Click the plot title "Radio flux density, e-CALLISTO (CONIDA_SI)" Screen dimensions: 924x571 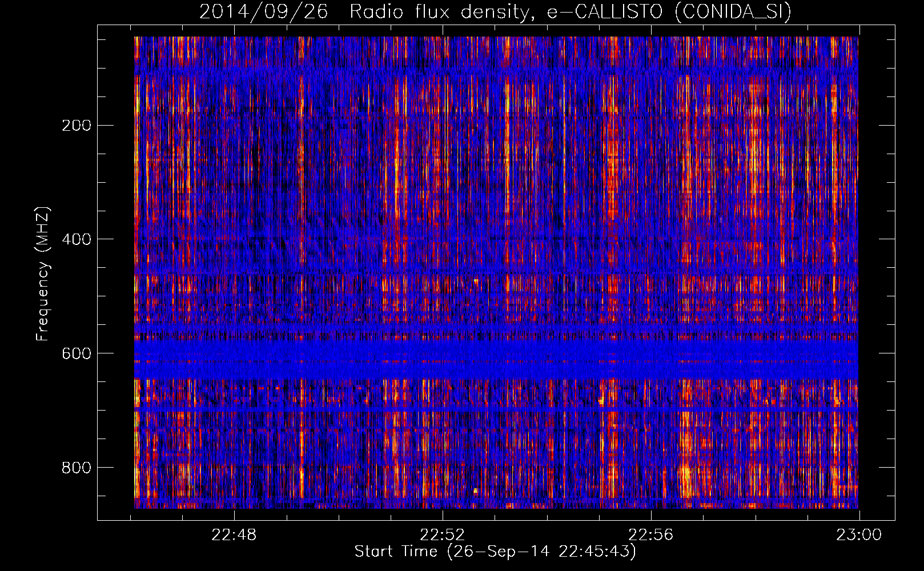pos(570,12)
